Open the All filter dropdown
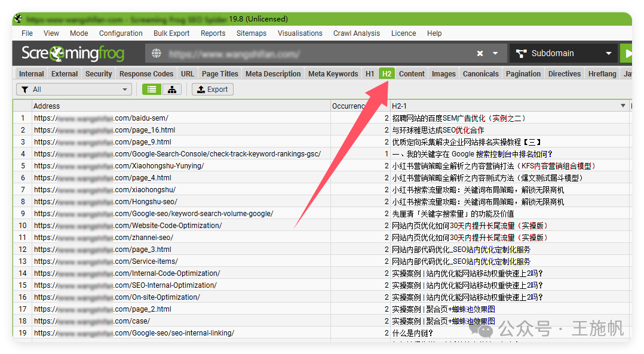644x354 pixels. pyautogui.click(x=74, y=90)
